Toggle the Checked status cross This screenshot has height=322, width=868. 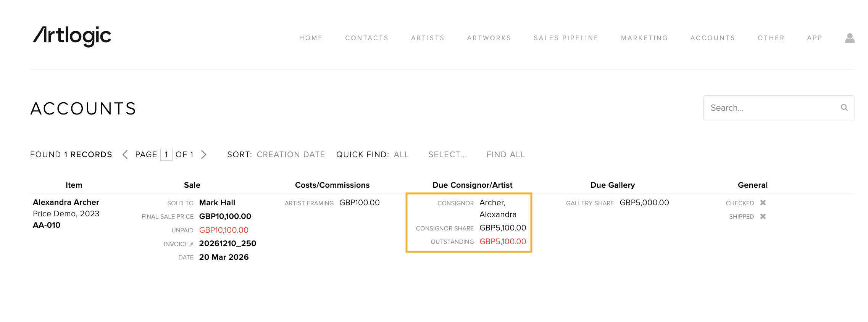(763, 203)
